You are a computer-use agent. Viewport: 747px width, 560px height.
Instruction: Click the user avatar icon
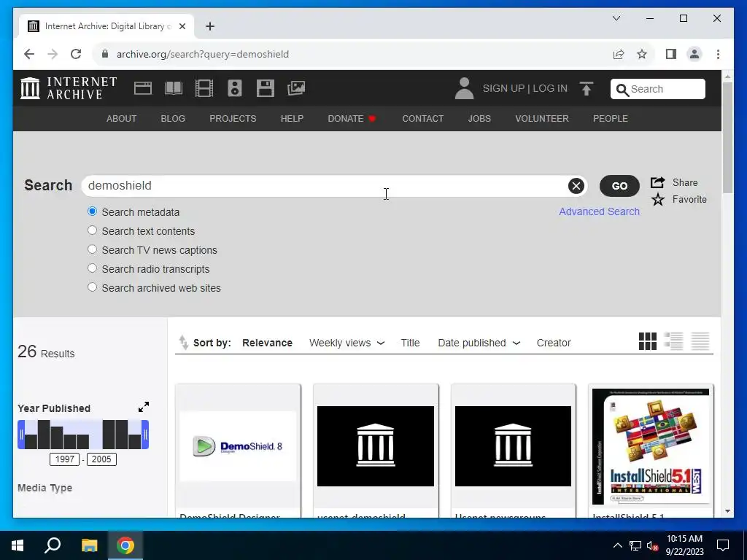[464, 88]
